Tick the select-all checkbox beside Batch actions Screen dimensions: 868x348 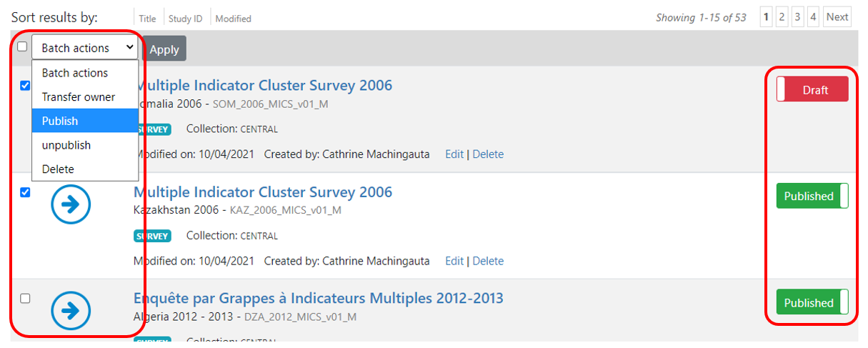pos(22,46)
